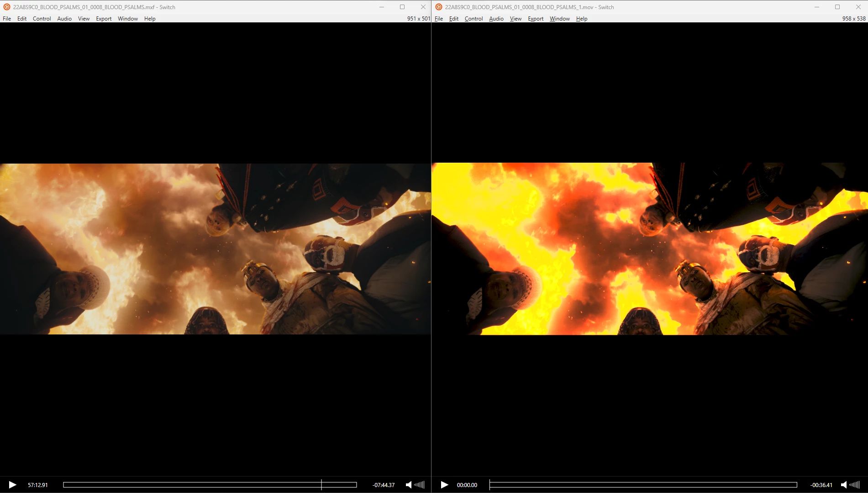Open the Export menu in the right .mov window
868x493 pixels.
click(536, 19)
